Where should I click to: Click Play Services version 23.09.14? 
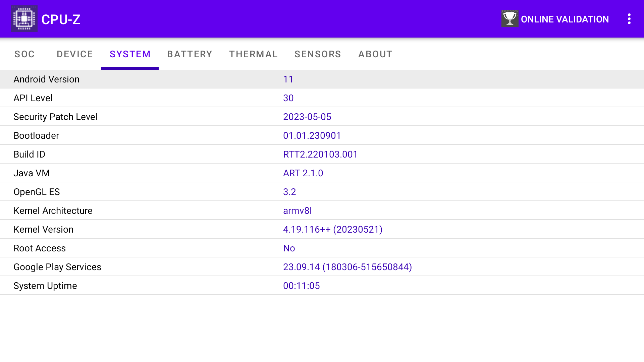coord(347,267)
